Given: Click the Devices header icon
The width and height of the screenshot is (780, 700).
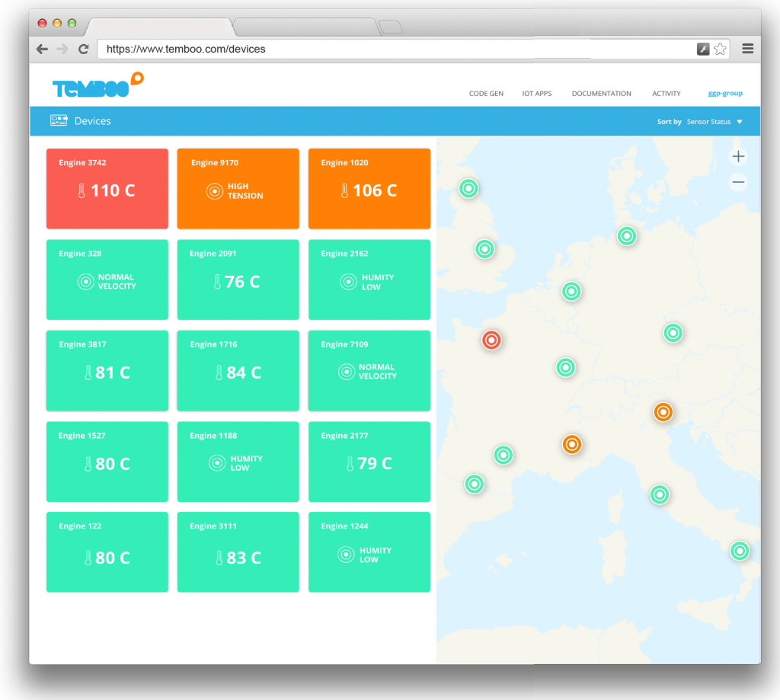Looking at the screenshot, I should click(59, 120).
